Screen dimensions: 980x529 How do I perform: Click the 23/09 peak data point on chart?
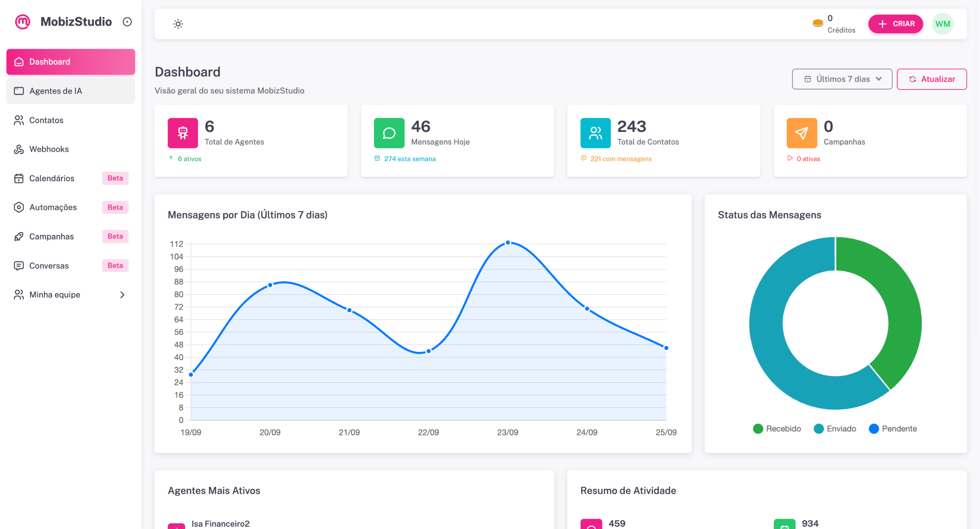pos(508,243)
